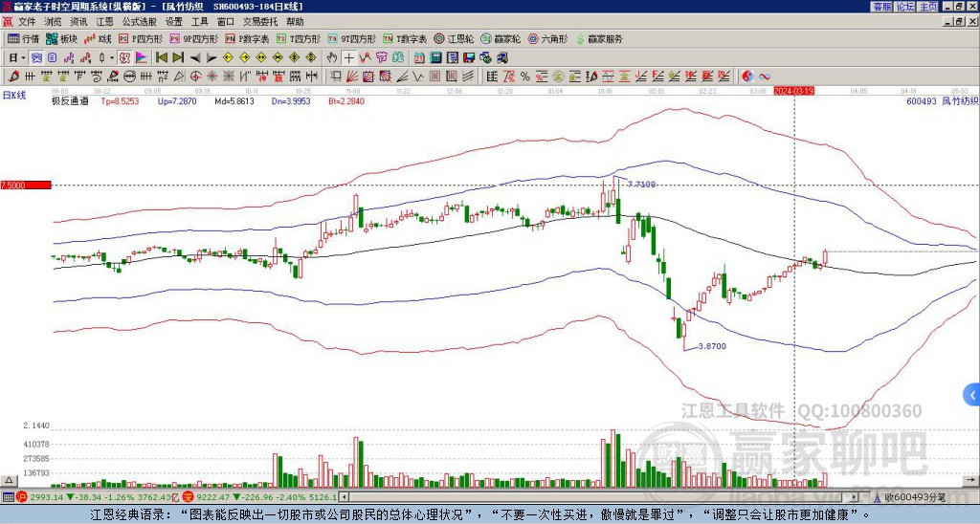Select the angle line drawing tool
This screenshot has height=524, width=980.
(402, 76)
